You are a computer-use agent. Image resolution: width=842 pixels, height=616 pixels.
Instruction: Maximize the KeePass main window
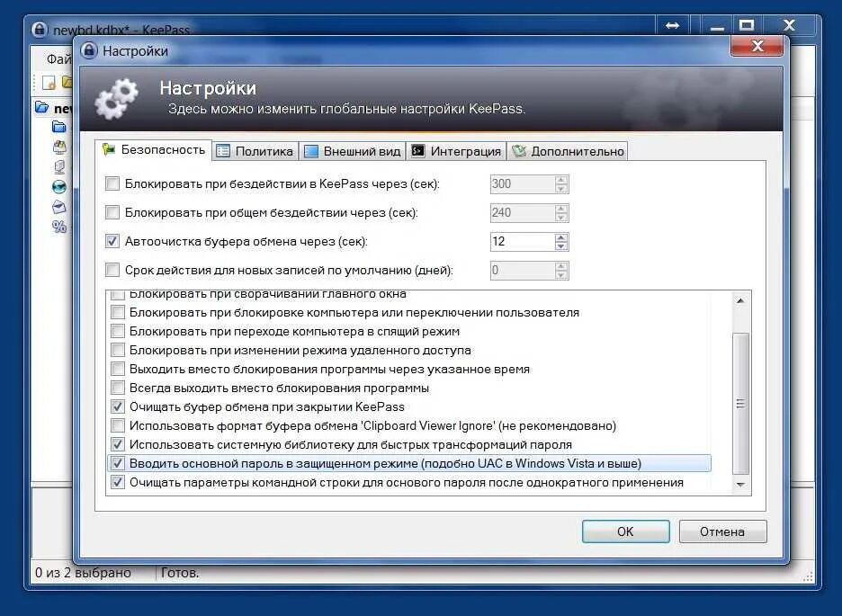747,25
